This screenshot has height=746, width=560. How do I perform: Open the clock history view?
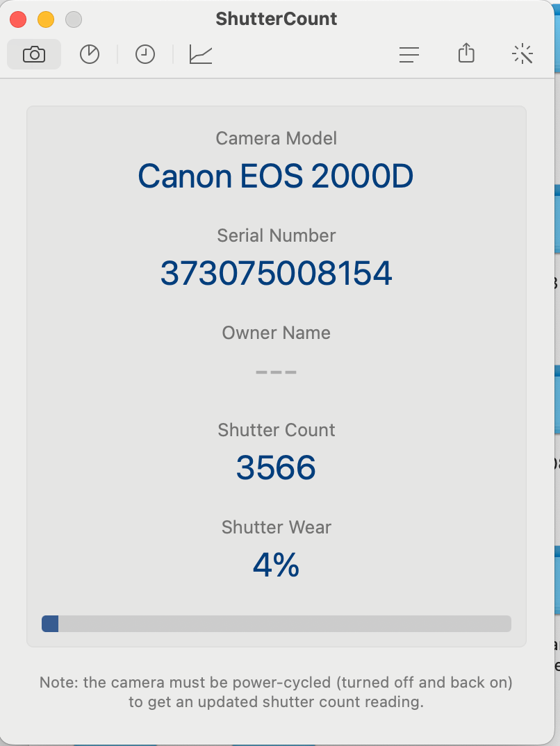coord(145,54)
